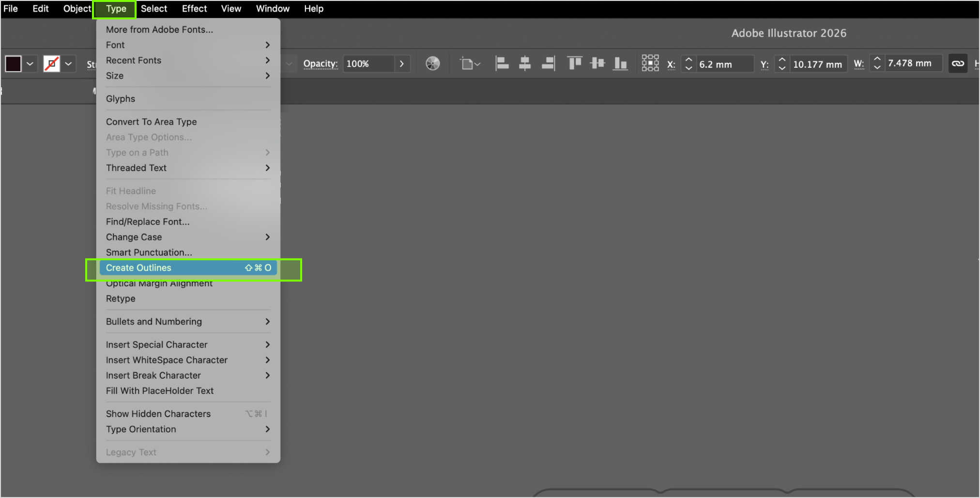980x498 pixels.
Task: Click the vertical align bottom icon
Action: point(620,63)
